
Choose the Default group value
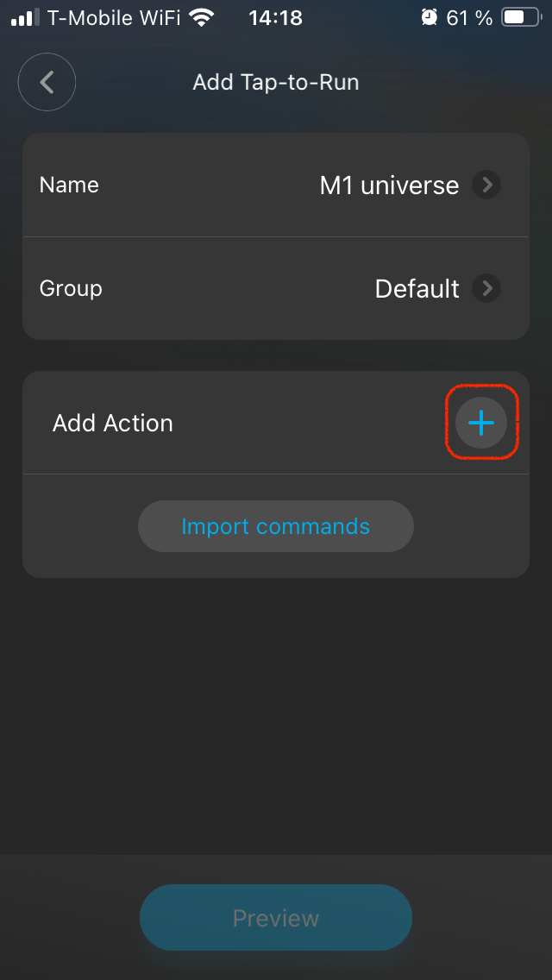click(x=417, y=289)
